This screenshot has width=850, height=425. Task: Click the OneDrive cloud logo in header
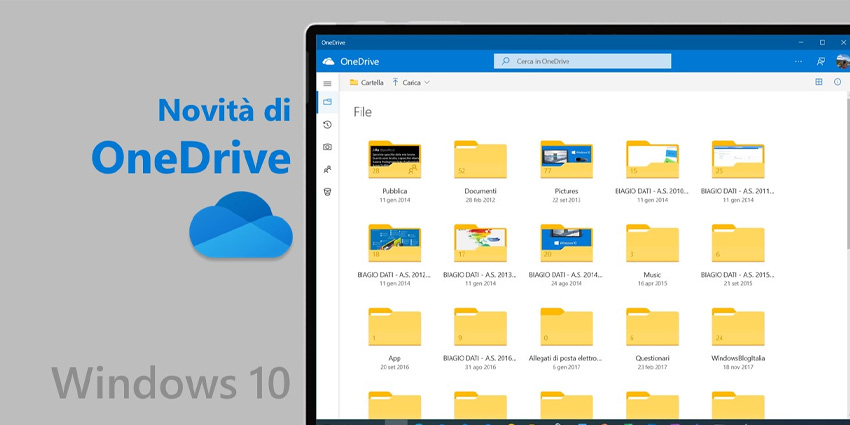(329, 61)
